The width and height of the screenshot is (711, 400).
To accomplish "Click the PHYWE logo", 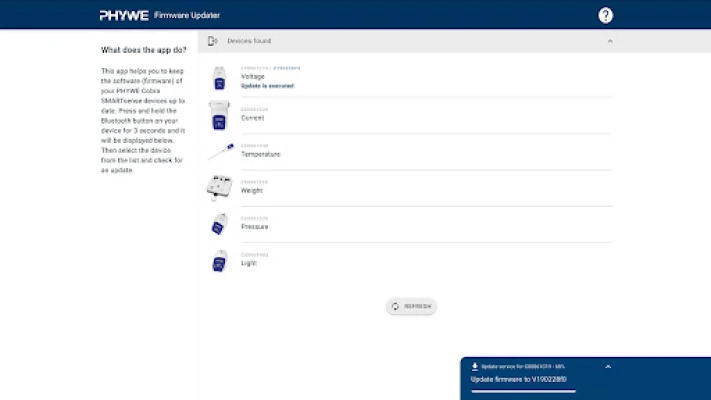I will (124, 15).
